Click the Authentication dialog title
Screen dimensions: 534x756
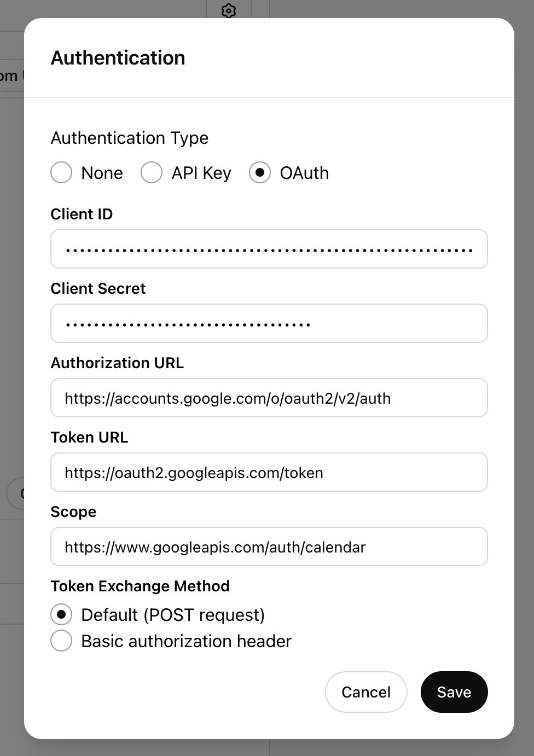coord(118,57)
